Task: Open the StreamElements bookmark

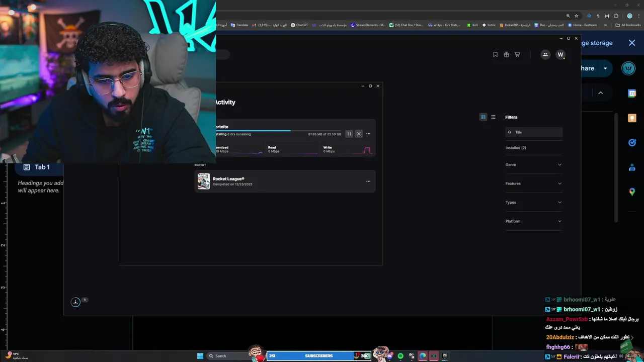Action: [368, 25]
